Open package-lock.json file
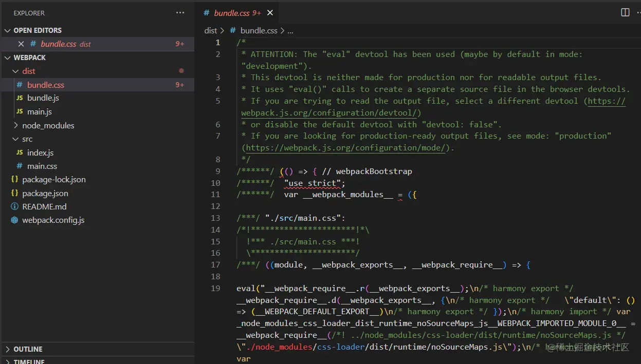The width and height of the screenshot is (641, 364). 97,180
